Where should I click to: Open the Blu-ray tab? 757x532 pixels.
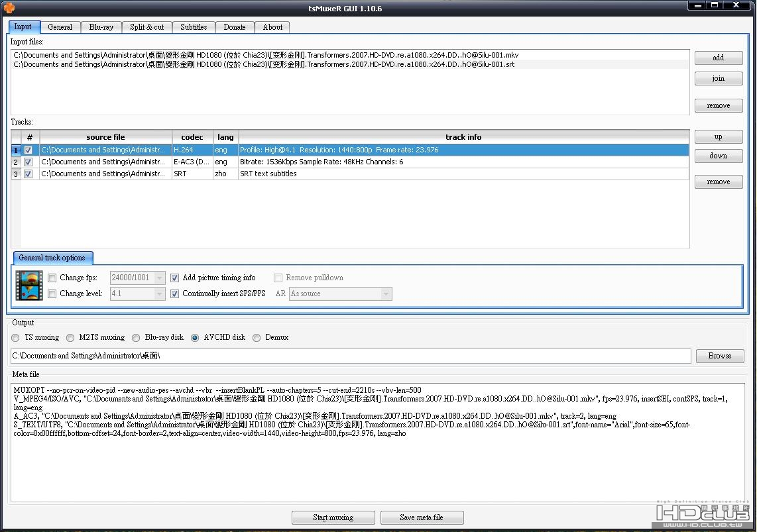point(101,27)
